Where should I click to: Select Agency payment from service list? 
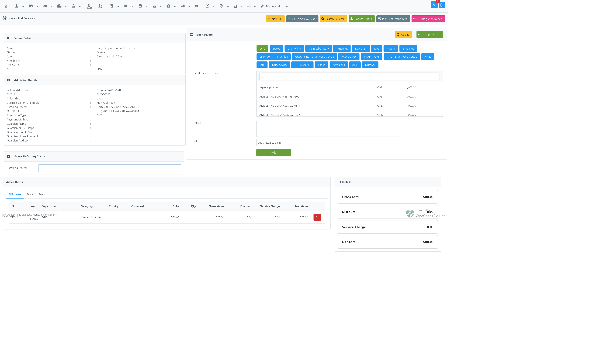(349, 88)
